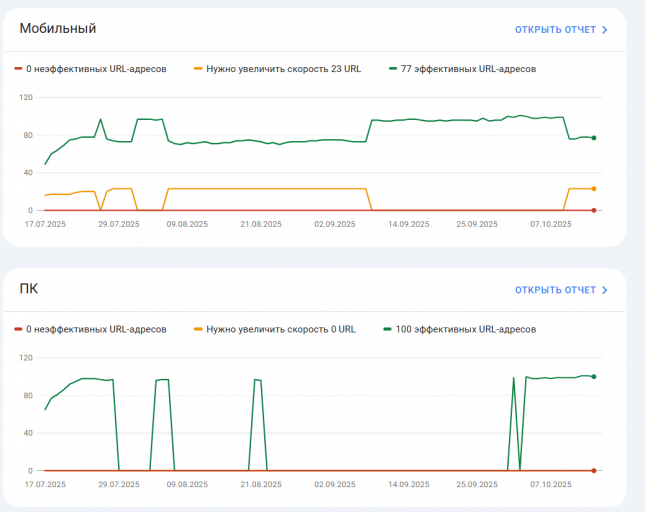Click the chevron arrow in ПК header

coord(605,290)
